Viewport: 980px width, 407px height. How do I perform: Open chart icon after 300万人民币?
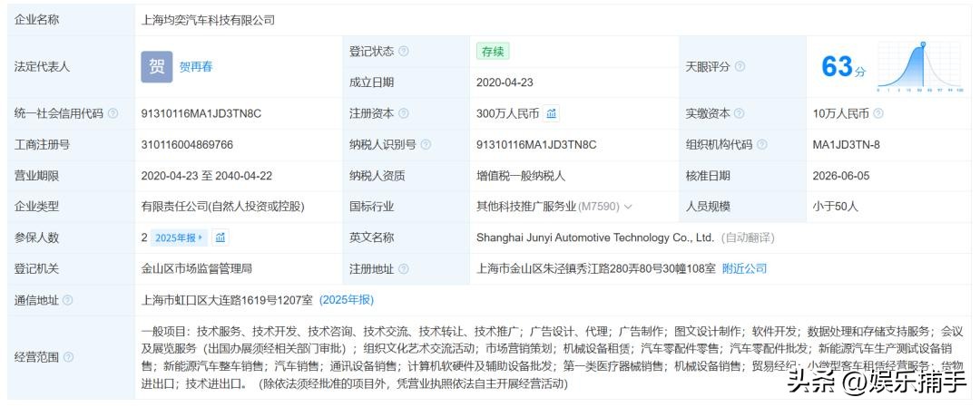pos(552,113)
